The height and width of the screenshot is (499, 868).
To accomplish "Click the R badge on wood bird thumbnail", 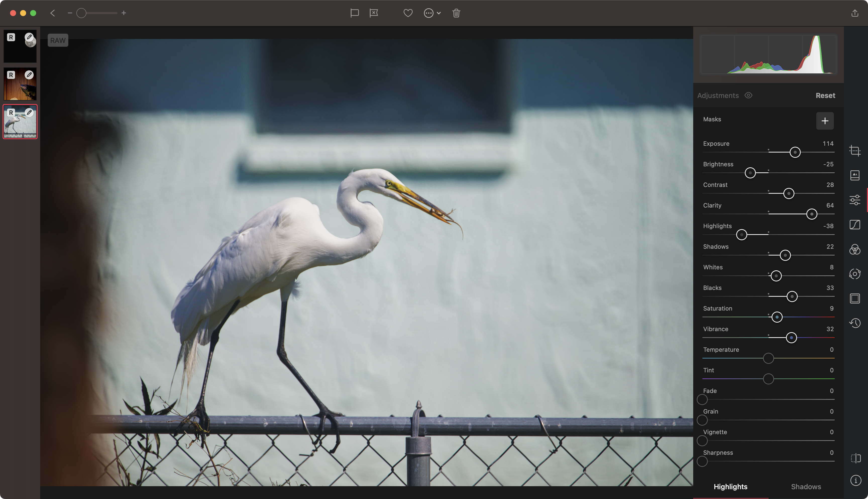I will coord(11,75).
